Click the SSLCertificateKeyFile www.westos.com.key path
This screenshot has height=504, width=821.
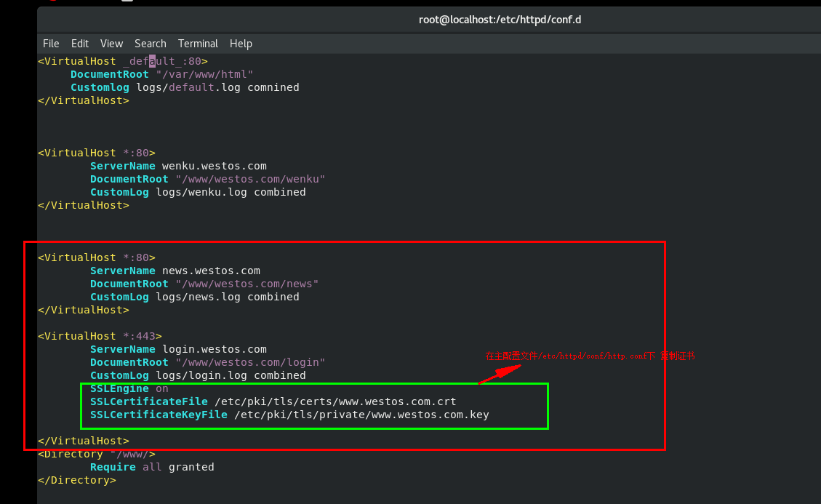pos(362,415)
